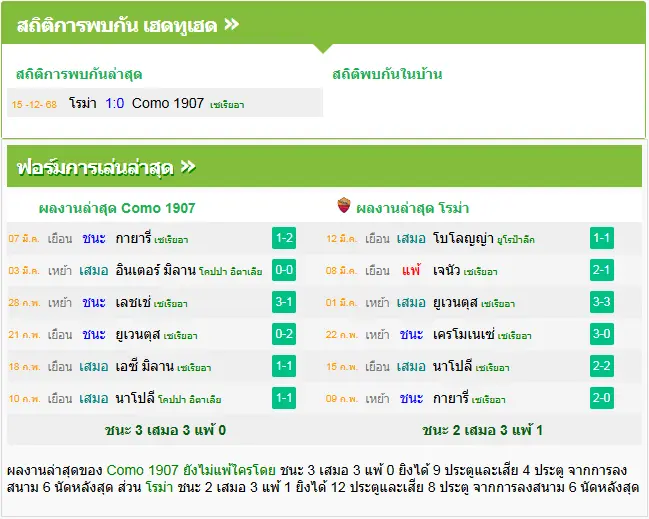This screenshot has height=519, width=649.
Task: Click the Roma club crest icon
Action: pyautogui.click(x=344, y=206)
